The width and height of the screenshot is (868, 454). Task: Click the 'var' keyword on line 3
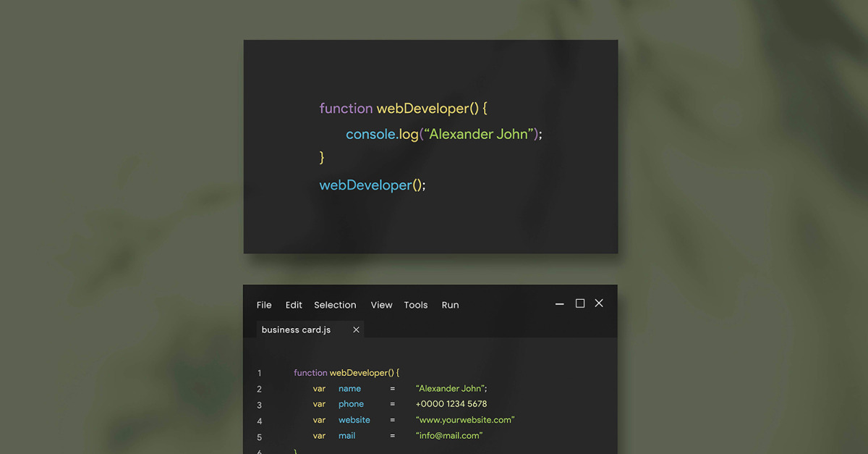pos(319,404)
